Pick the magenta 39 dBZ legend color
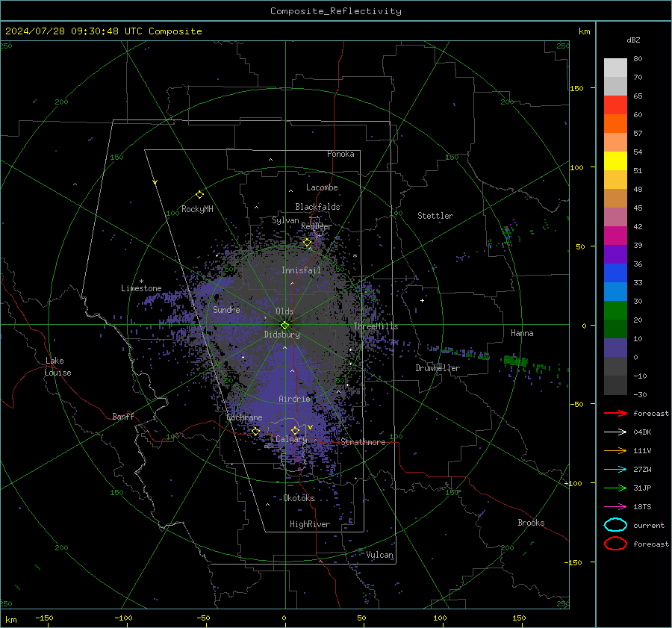The image size is (672, 628). (615, 235)
